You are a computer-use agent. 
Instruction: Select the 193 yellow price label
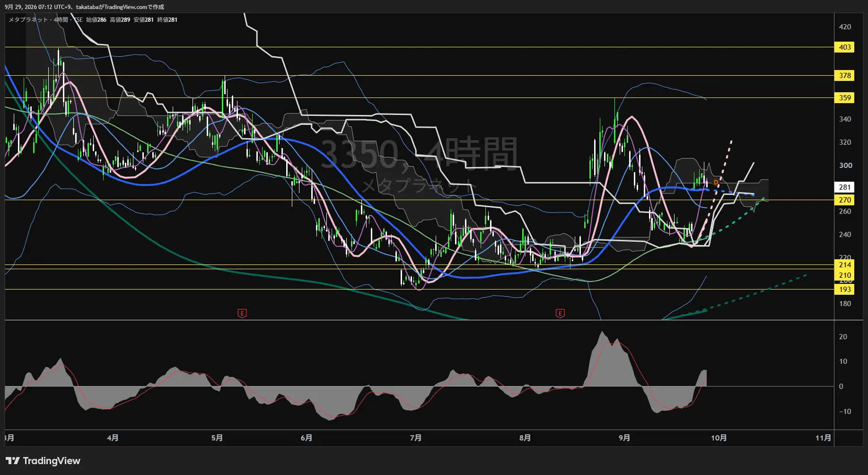[x=845, y=290]
